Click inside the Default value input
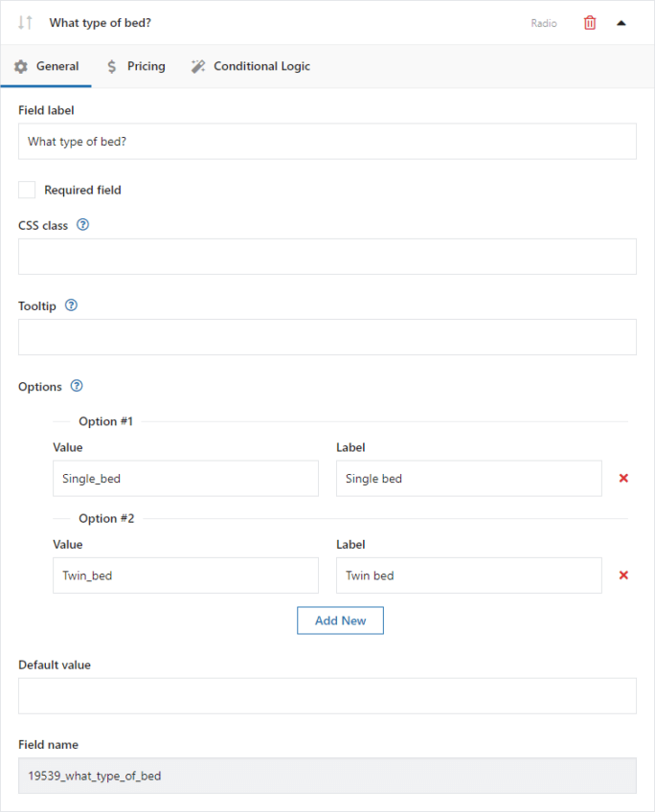 pos(327,696)
